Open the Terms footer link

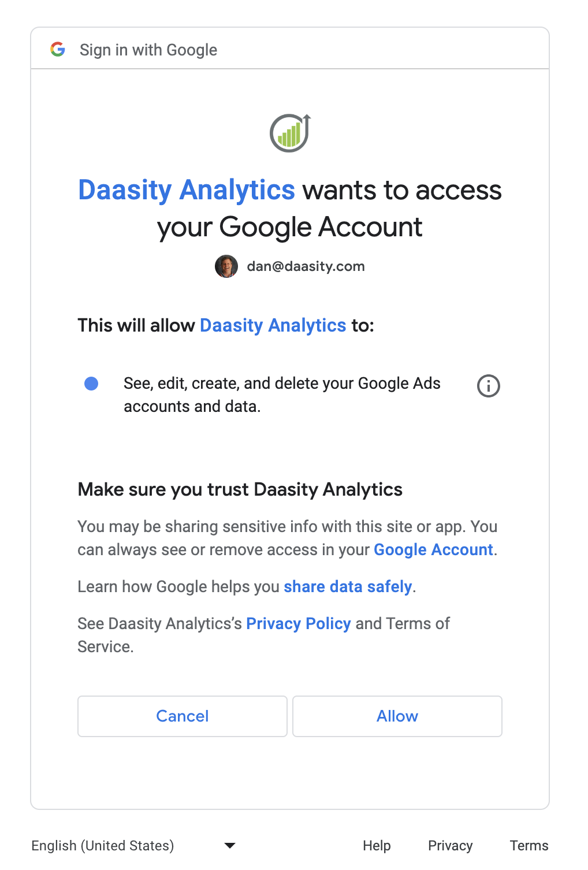click(x=529, y=846)
